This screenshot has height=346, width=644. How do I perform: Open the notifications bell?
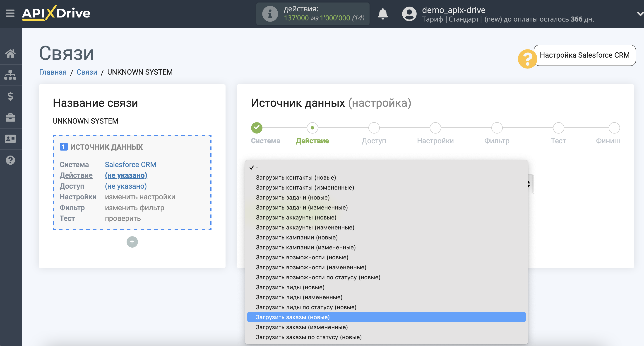pos(382,14)
